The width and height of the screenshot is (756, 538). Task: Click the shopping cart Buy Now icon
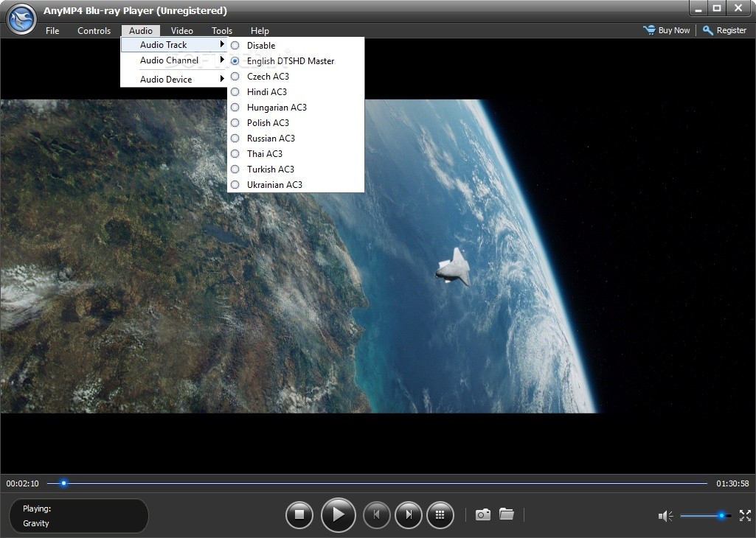(649, 30)
